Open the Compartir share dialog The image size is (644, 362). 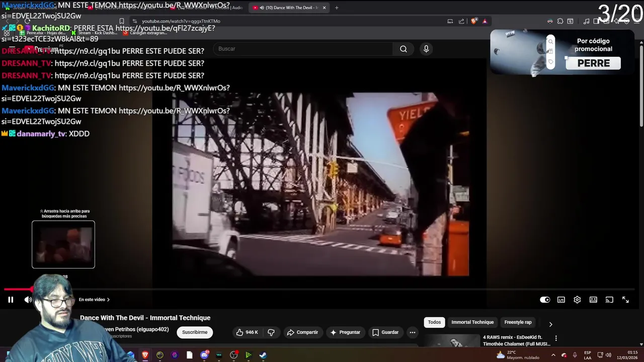302,332
